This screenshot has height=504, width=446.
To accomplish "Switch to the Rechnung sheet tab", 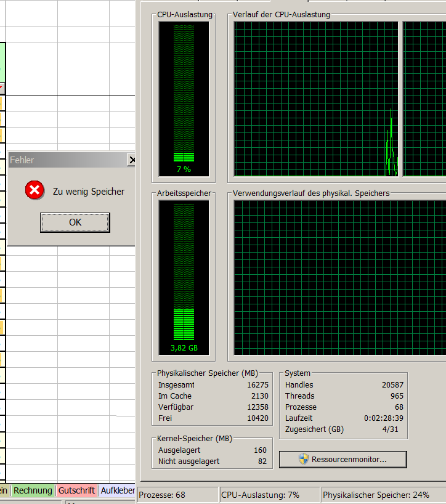I will point(33,490).
